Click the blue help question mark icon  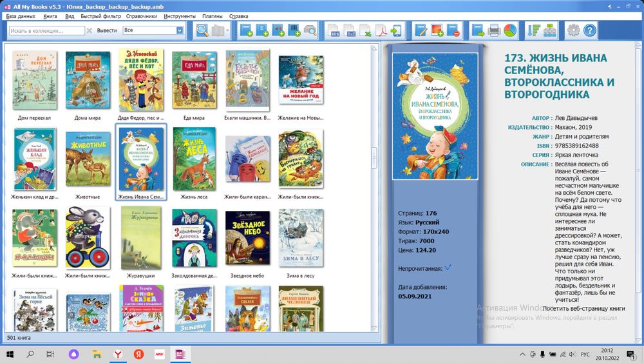pyautogui.click(x=589, y=30)
